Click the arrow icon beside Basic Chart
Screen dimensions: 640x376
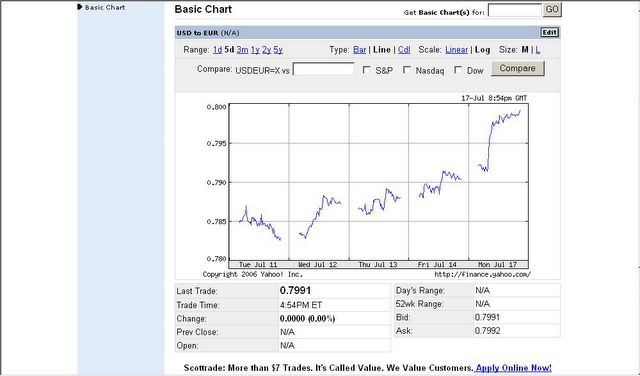click(x=80, y=7)
